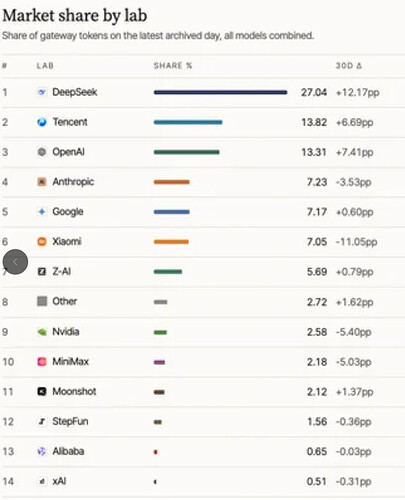Image resolution: width=405 pixels, height=500 pixels.
Task: Click the OpenAI logo icon
Action: 42,152
